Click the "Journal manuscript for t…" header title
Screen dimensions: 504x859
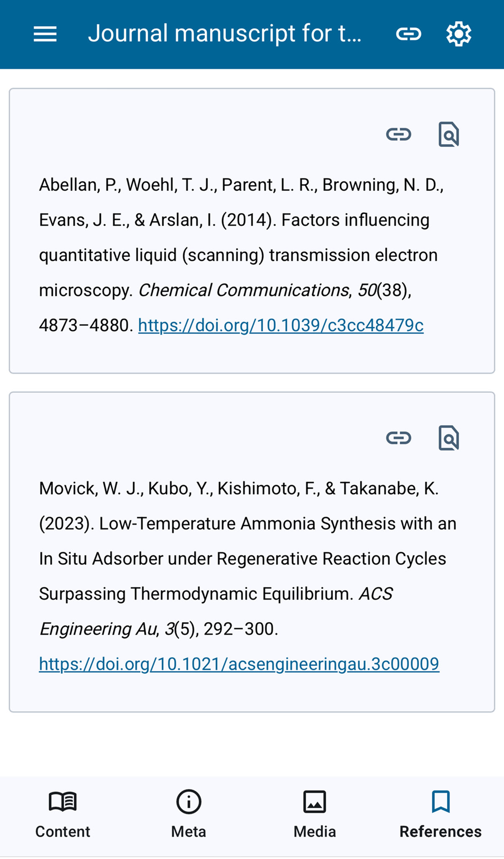(x=224, y=33)
